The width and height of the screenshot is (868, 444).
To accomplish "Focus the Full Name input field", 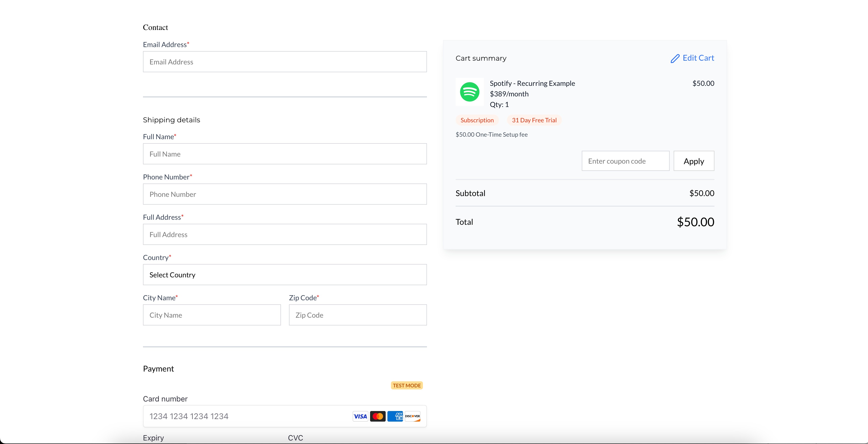I will click(x=285, y=154).
